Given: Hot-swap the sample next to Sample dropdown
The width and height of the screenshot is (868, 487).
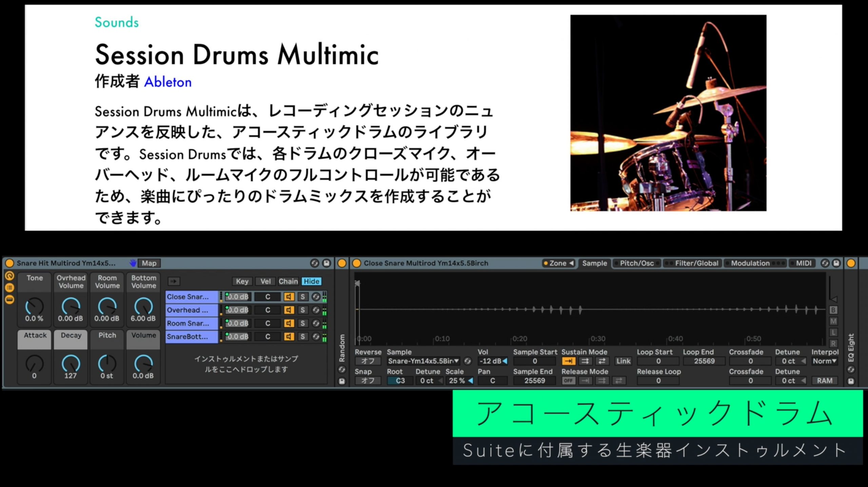Looking at the screenshot, I should tap(468, 361).
